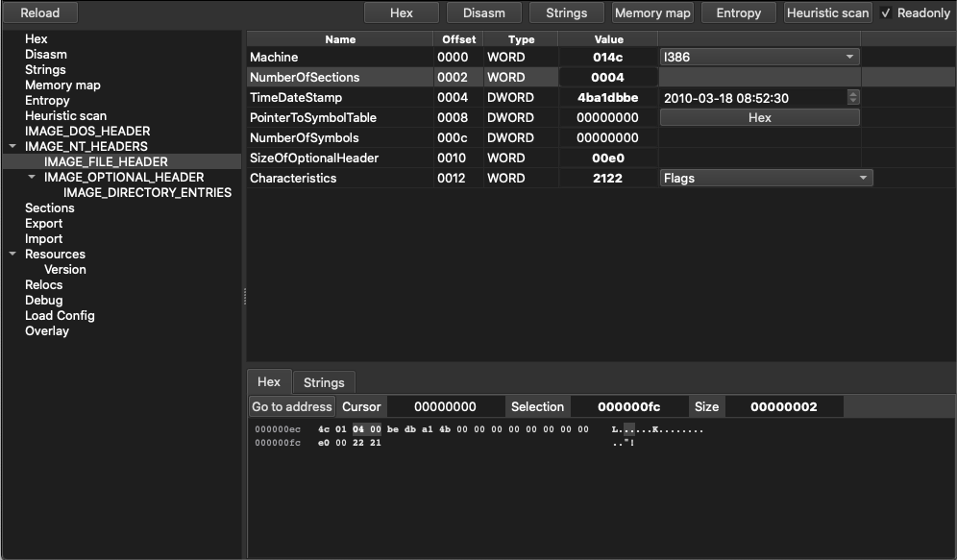Open the Machine I386 dropdown

click(x=759, y=57)
